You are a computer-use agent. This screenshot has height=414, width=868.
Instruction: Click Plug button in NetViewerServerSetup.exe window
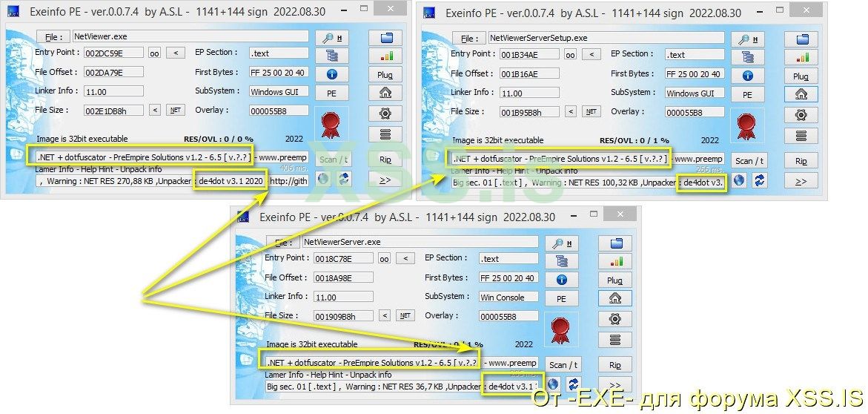click(801, 76)
